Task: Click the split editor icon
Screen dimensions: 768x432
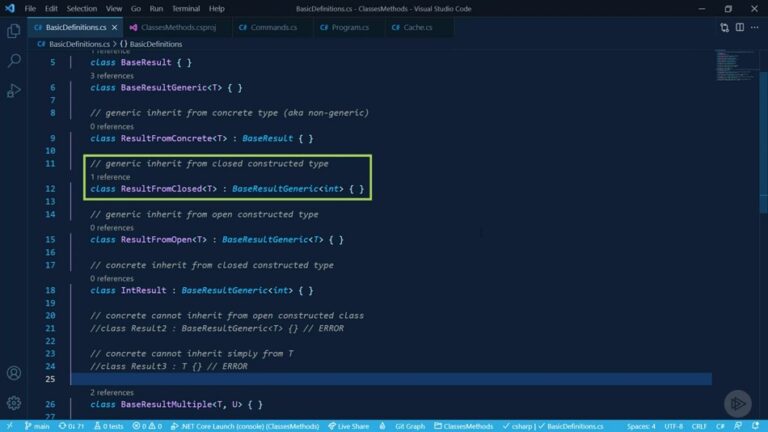Action: [x=738, y=27]
